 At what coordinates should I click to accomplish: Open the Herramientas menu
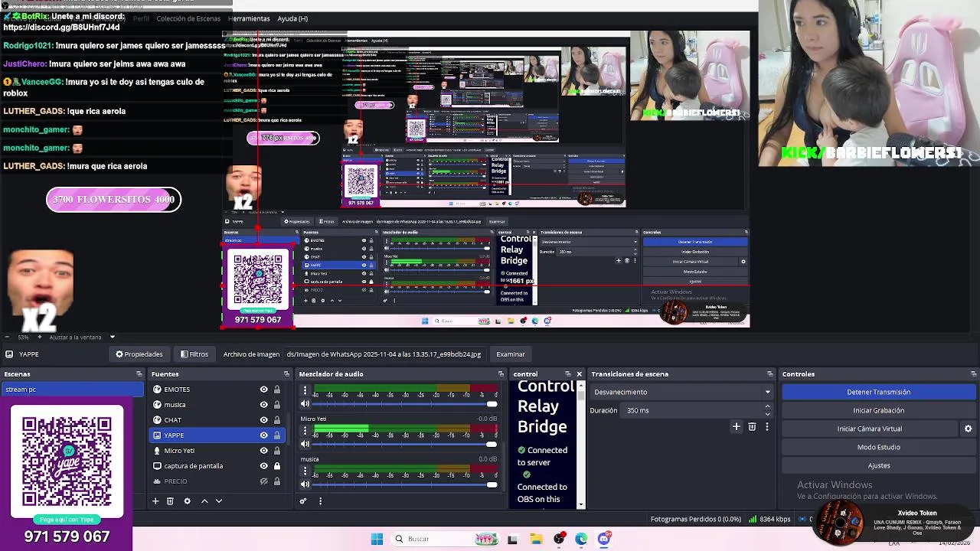(x=249, y=18)
